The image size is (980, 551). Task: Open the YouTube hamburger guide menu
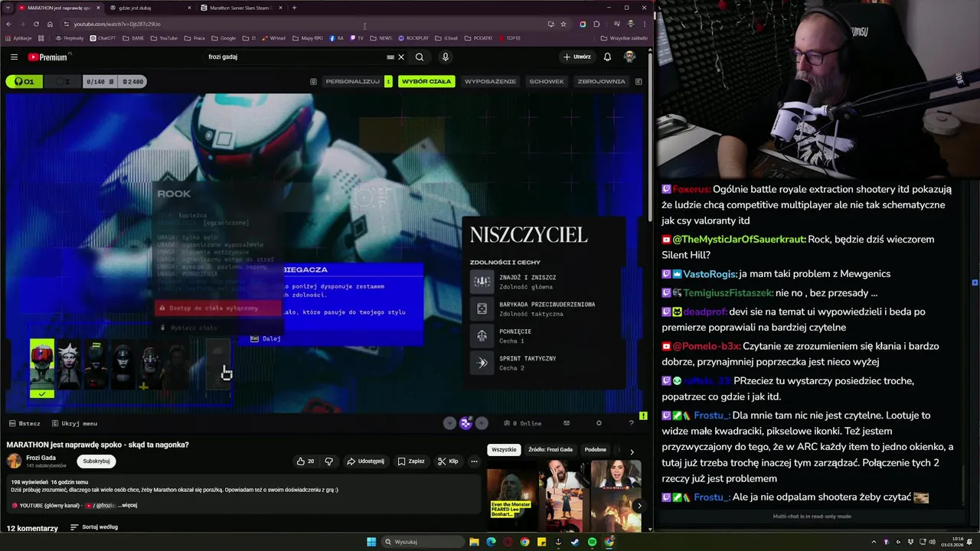(14, 57)
